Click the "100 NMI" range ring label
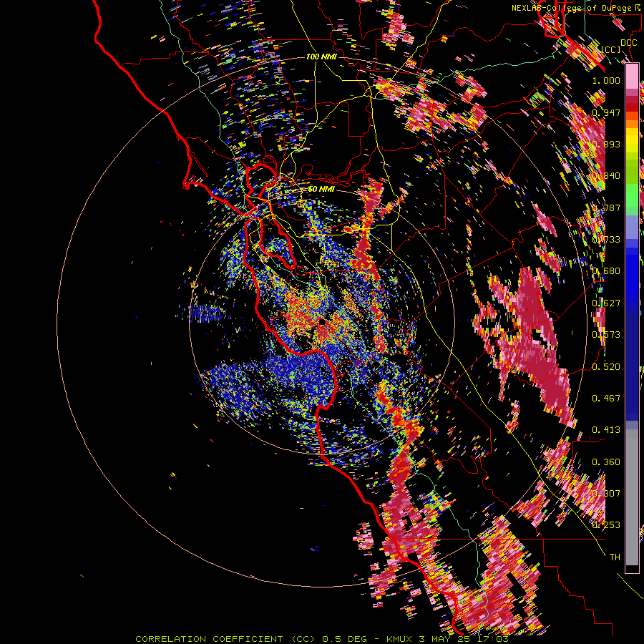 tap(321, 57)
